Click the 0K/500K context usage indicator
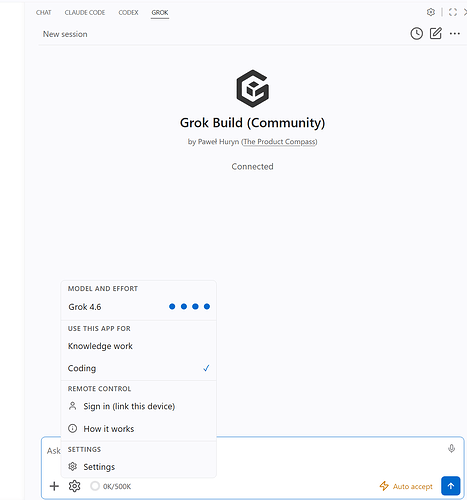The width and height of the screenshot is (467, 500). tap(111, 486)
